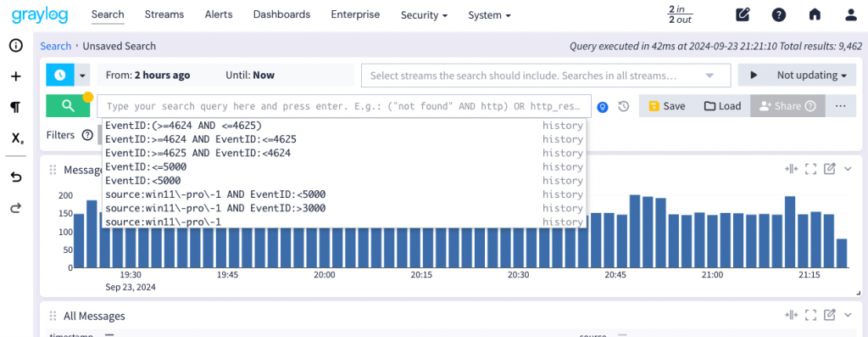Image resolution: width=868 pixels, height=337 pixels.
Task: Open the sidebar fields X icon
Action: (x=17, y=138)
